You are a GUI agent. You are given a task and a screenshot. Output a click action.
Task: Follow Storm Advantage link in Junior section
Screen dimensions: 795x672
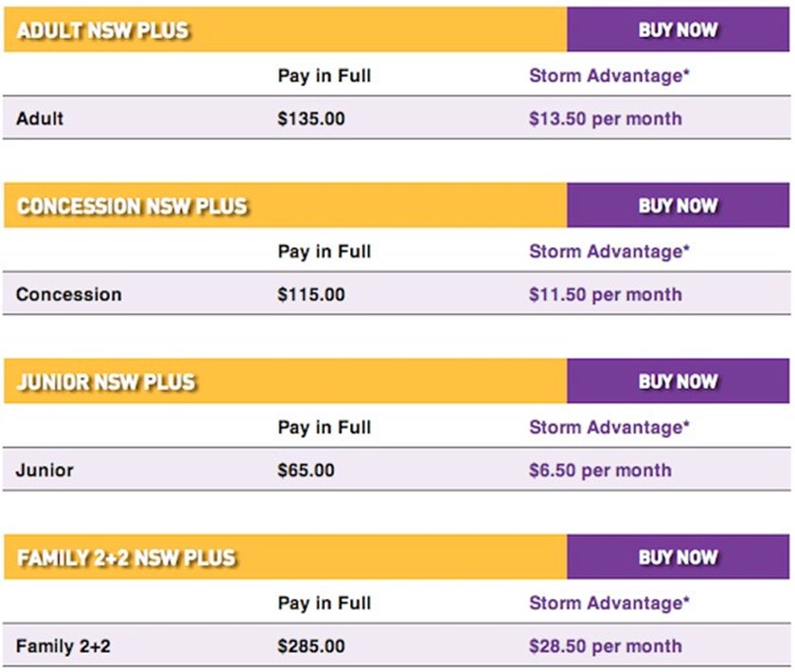[x=609, y=428]
